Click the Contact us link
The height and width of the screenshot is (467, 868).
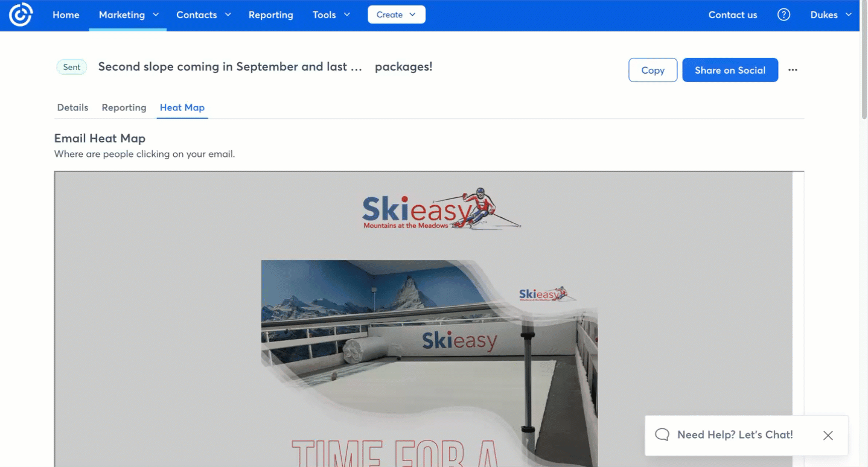point(732,15)
